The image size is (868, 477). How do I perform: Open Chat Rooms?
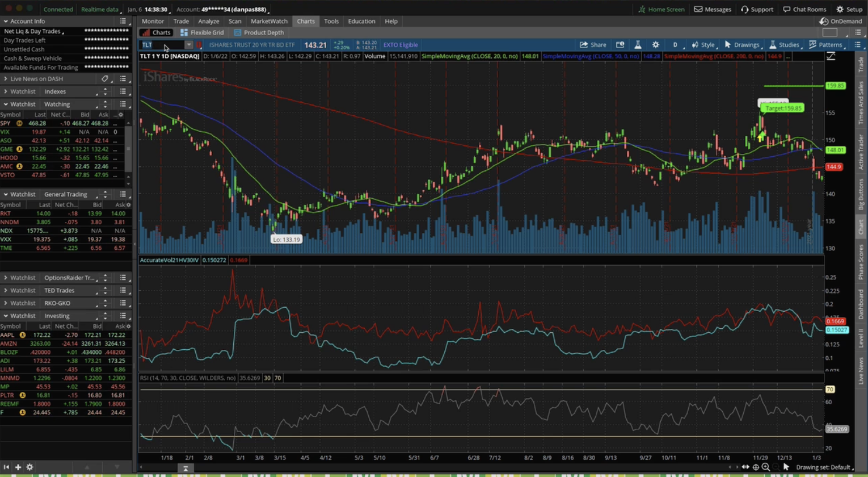(x=804, y=9)
